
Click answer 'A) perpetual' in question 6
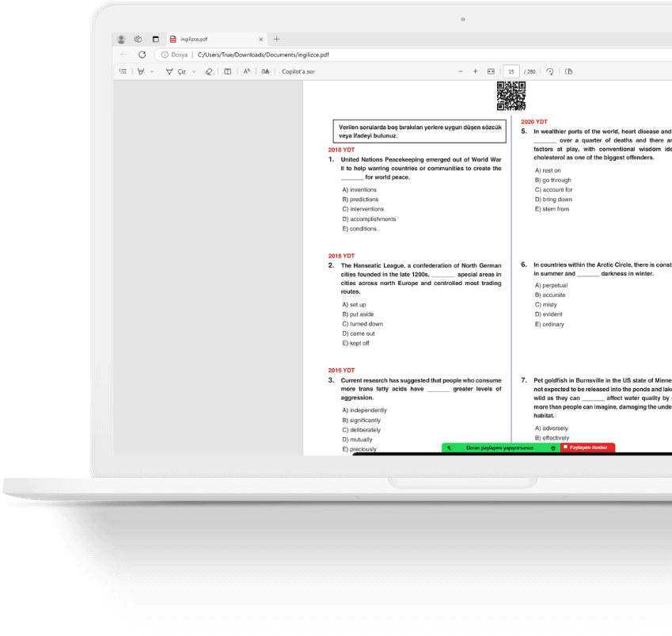[551, 285]
